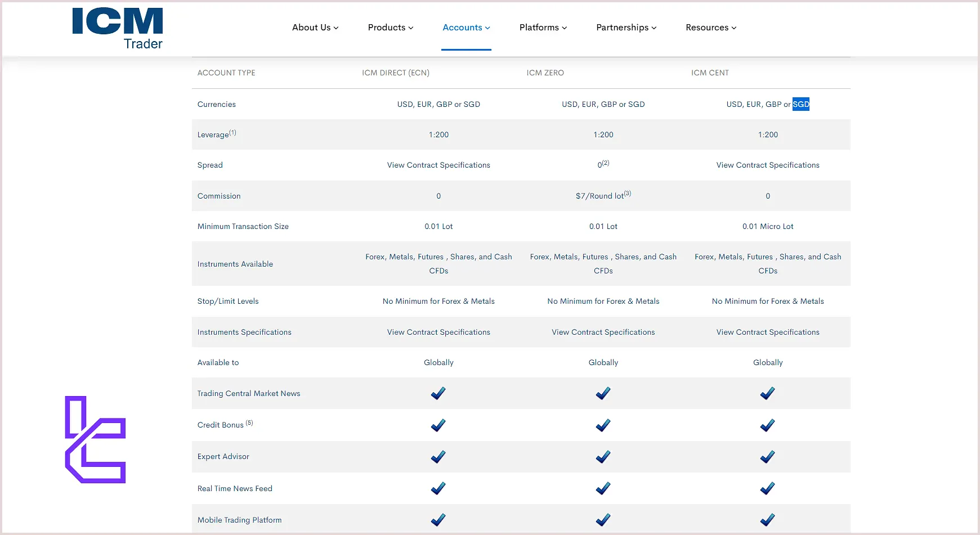Click Mobile Trading Platform checkmark under ICM Zero
Screen dimensions: 980x535
point(603,520)
